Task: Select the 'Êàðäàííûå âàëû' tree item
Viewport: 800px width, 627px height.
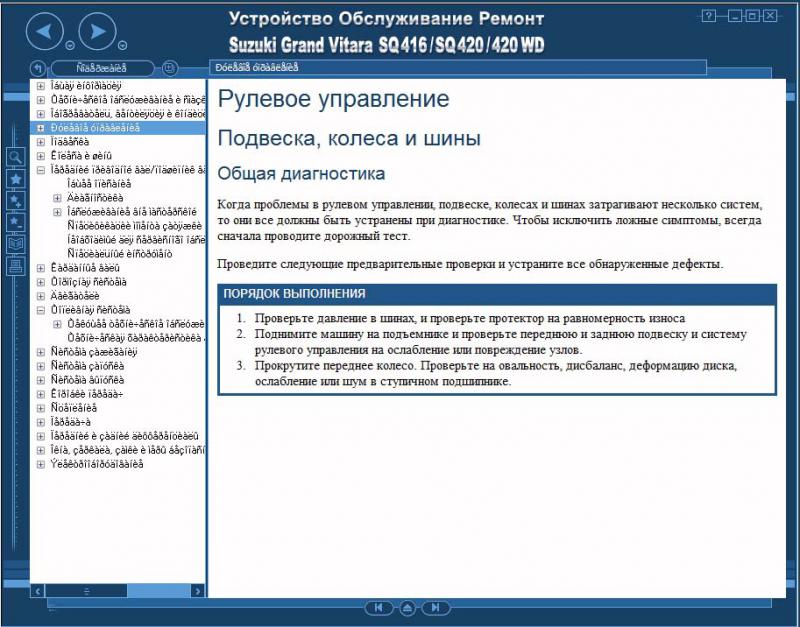Action: [85, 268]
